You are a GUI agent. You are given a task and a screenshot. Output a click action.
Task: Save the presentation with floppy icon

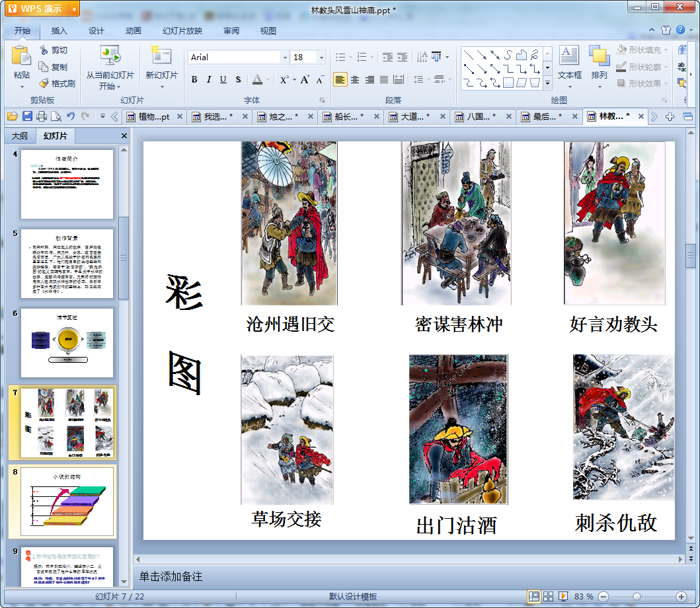pyautogui.click(x=27, y=116)
